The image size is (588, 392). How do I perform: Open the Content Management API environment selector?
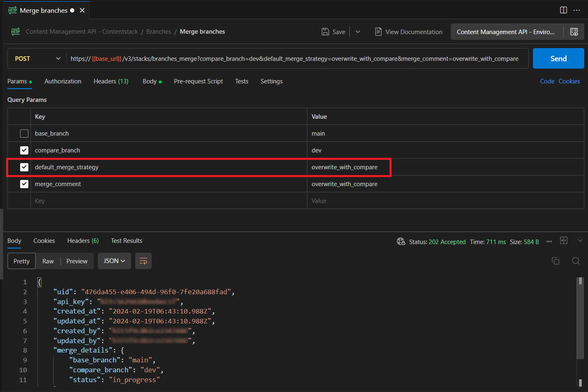click(x=507, y=32)
